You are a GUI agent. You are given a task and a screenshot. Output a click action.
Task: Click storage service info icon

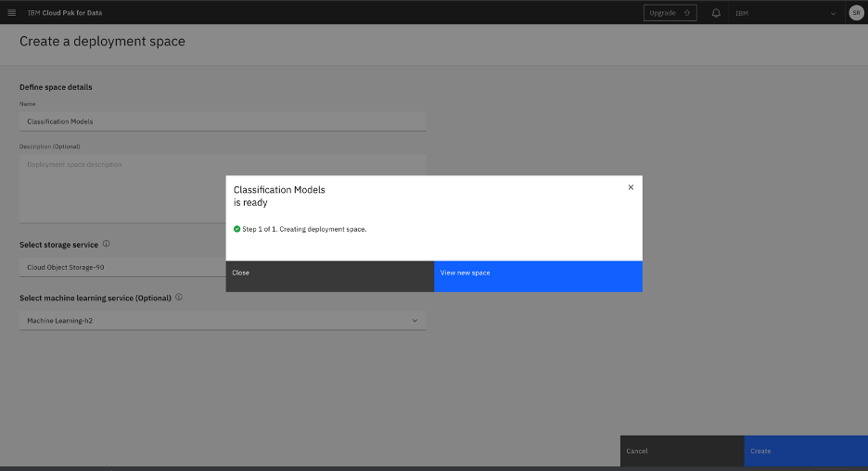click(x=107, y=244)
